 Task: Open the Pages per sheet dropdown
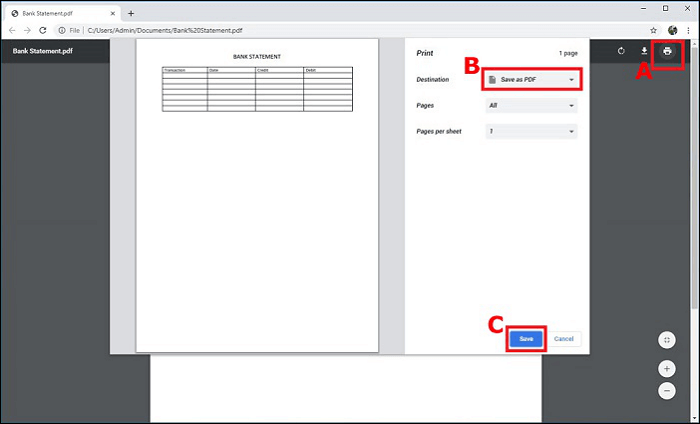530,131
